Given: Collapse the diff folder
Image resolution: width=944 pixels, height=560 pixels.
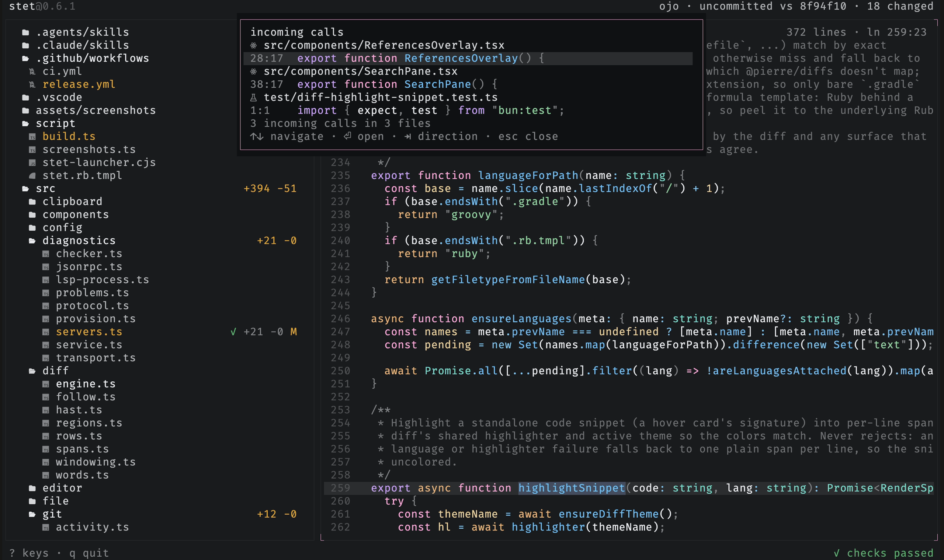Looking at the screenshot, I should point(32,371).
